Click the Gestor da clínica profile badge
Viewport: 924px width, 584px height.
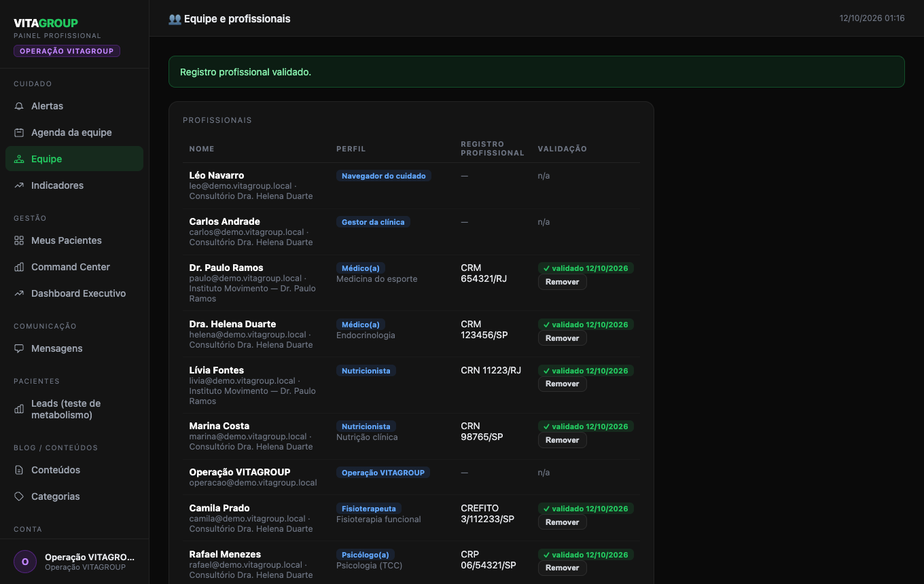[373, 222]
